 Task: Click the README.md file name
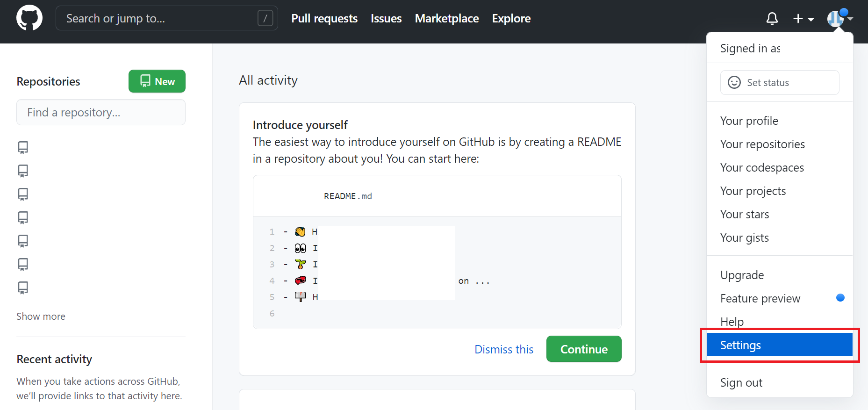click(348, 196)
